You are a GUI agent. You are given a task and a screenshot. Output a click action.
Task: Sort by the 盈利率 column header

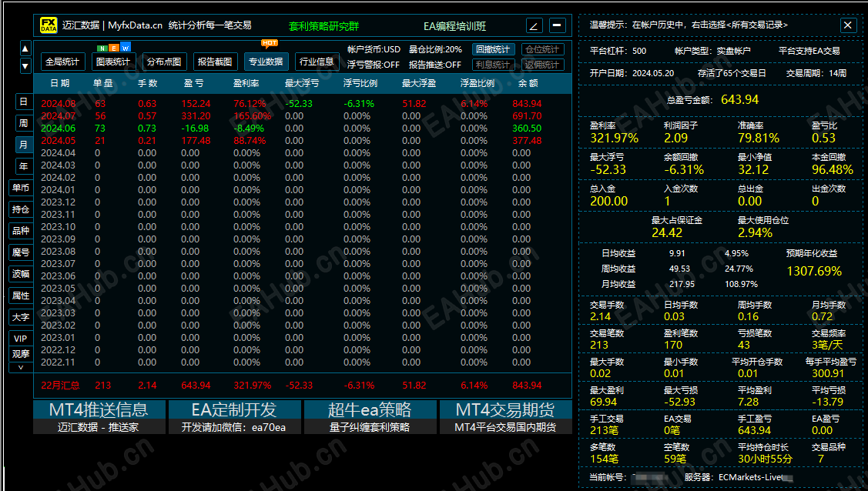(x=246, y=83)
